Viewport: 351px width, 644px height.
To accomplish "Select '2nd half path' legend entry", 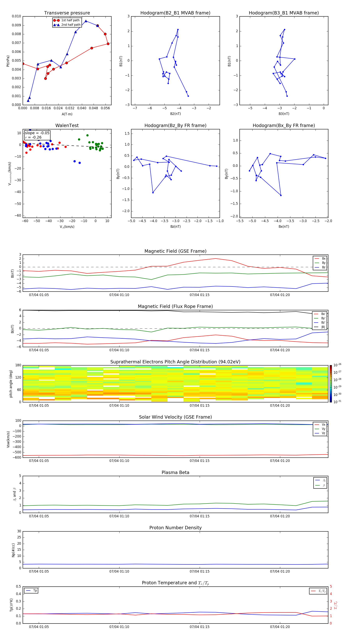I will pos(67,25).
